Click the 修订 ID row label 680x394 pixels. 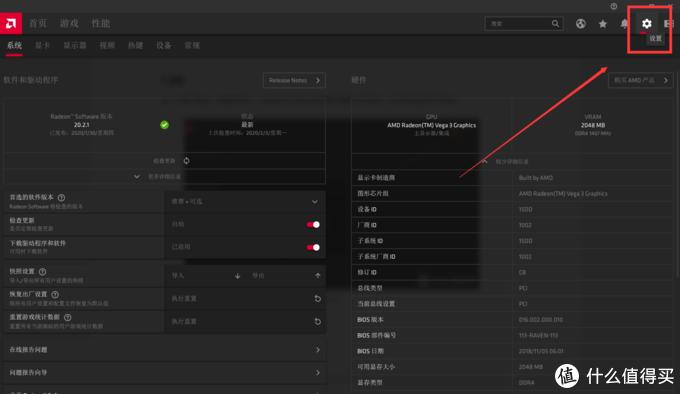pos(367,272)
